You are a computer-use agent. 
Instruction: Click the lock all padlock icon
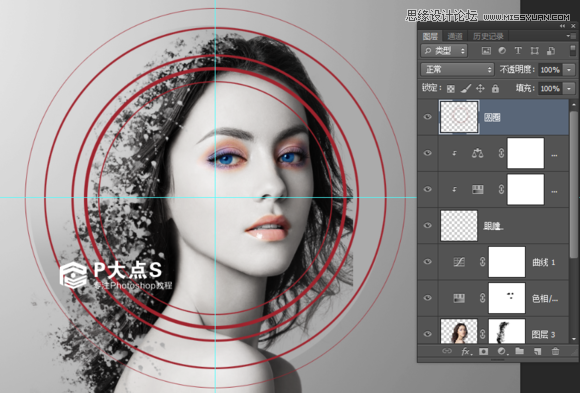coord(495,88)
